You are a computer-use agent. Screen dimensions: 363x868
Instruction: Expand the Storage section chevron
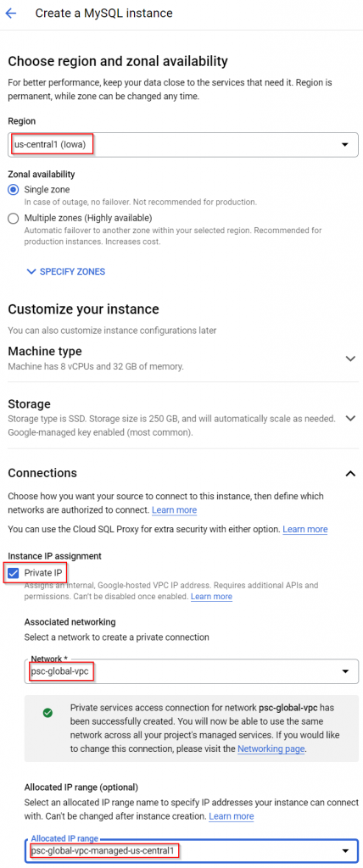(349, 418)
